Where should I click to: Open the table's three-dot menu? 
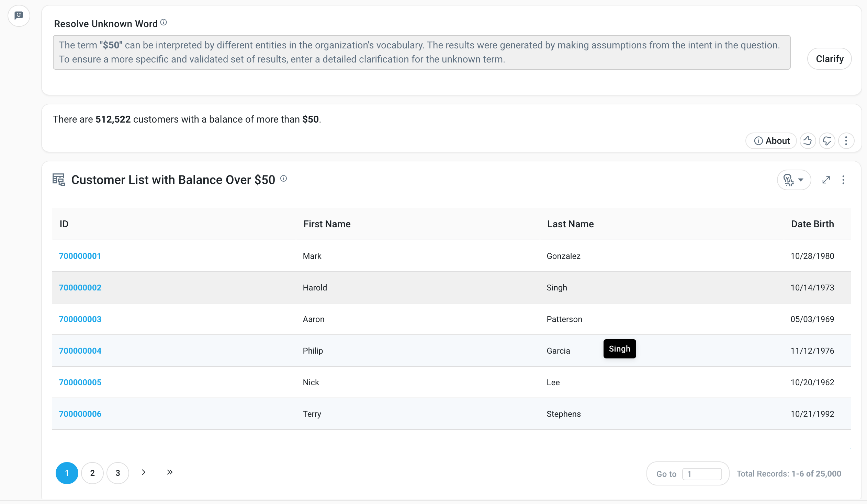pyautogui.click(x=843, y=180)
